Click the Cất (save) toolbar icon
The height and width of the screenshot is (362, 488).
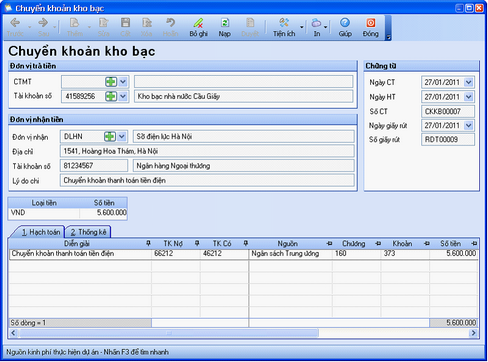tap(125, 23)
